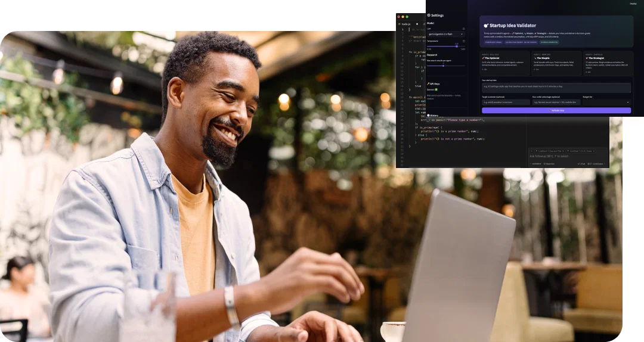The image size is (644, 342).
Task: Select the todo.js tab in the code editor
Action: pyautogui.click(x=406, y=24)
